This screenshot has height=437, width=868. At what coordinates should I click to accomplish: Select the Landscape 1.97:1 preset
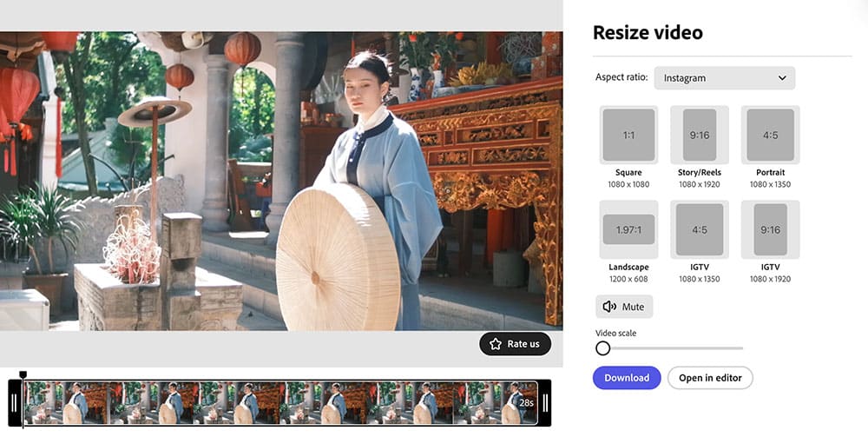point(628,229)
